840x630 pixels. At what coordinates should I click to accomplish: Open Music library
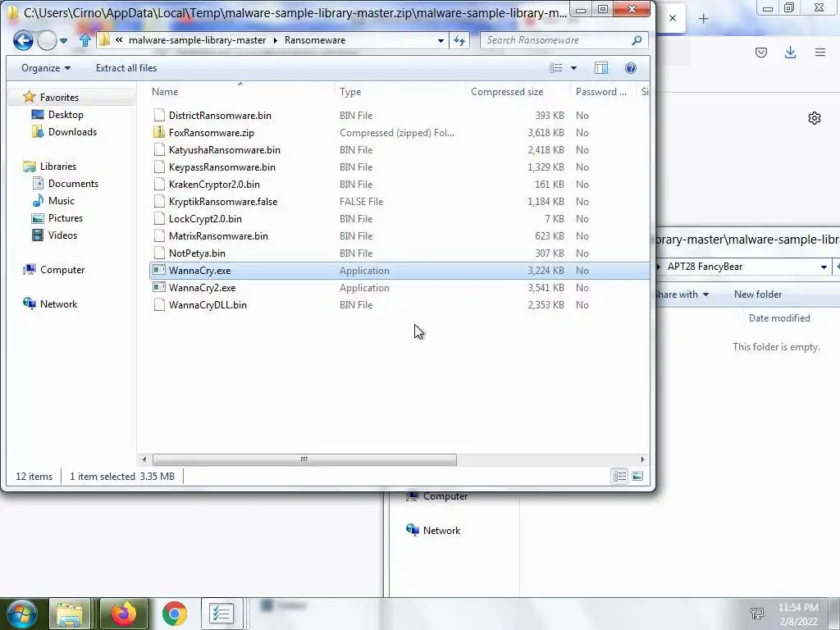pyautogui.click(x=61, y=200)
